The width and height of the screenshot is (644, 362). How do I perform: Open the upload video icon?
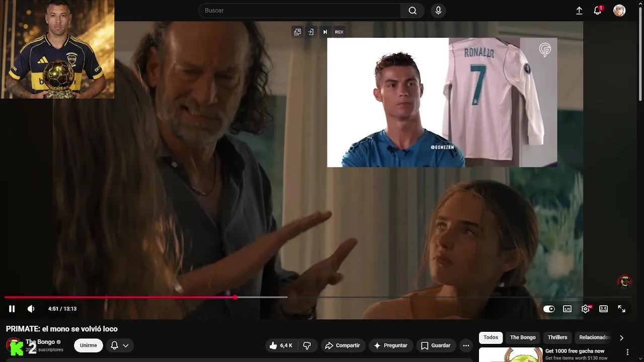(579, 11)
